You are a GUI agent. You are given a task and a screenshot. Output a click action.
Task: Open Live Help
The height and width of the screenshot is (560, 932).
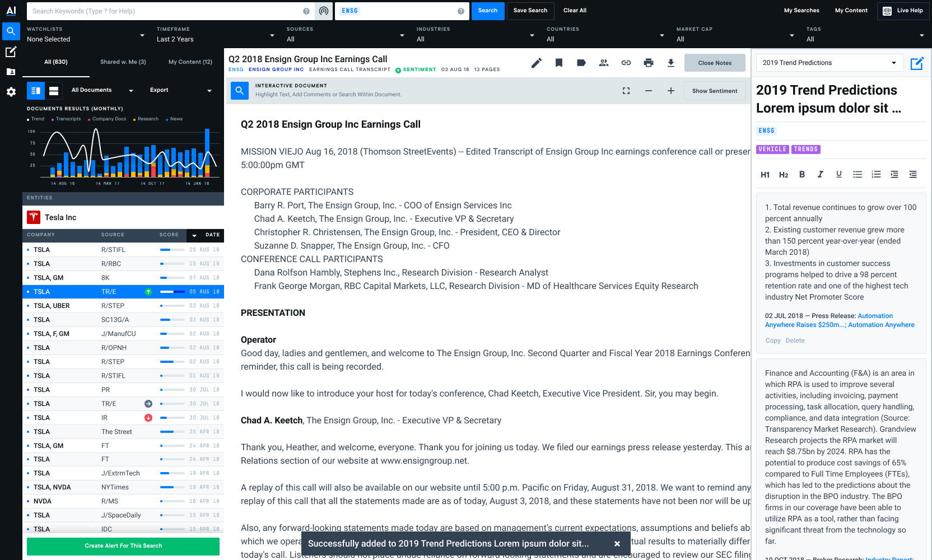[903, 11]
